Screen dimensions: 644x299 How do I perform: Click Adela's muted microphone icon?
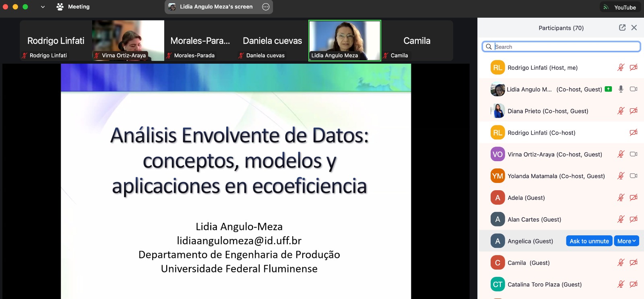pyautogui.click(x=621, y=197)
